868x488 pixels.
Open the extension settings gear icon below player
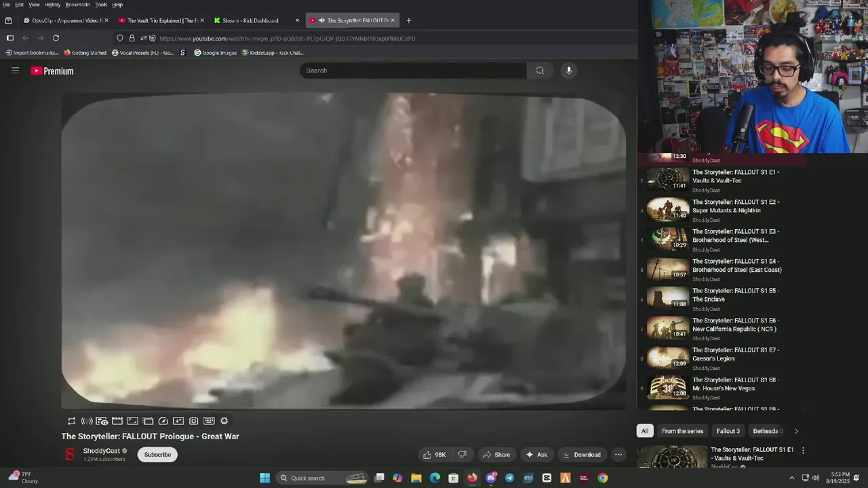224,421
